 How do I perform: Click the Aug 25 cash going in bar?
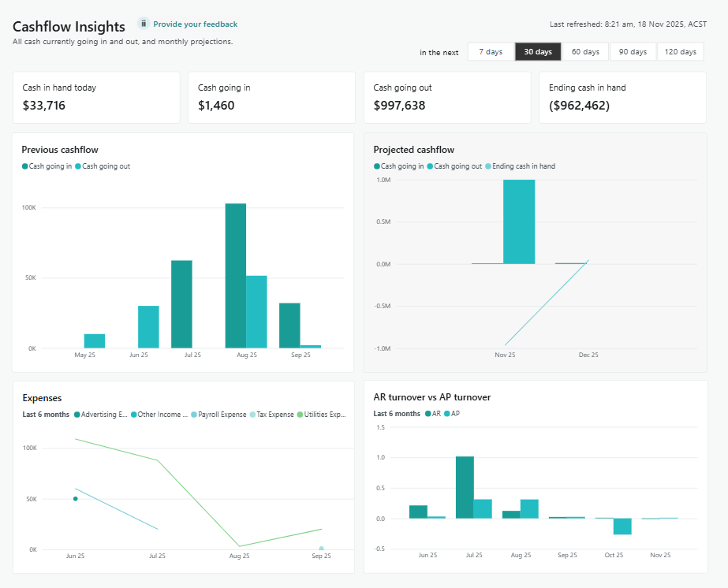click(x=235, y=275)
